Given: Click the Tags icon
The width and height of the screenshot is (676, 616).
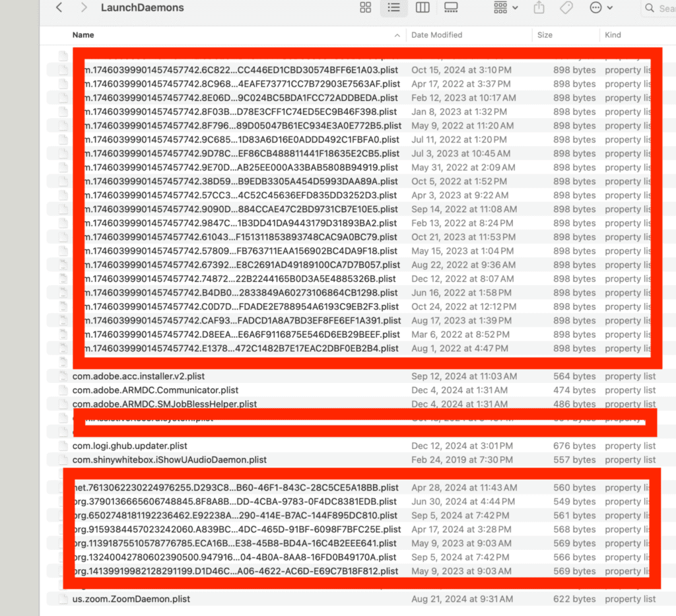Looking at the screenshot, I should click(x=568, y=8).
